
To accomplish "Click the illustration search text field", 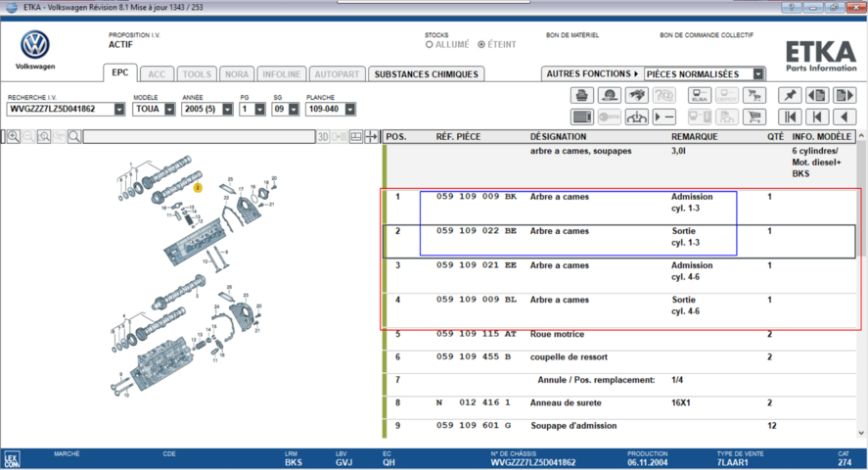I will 199,137.
